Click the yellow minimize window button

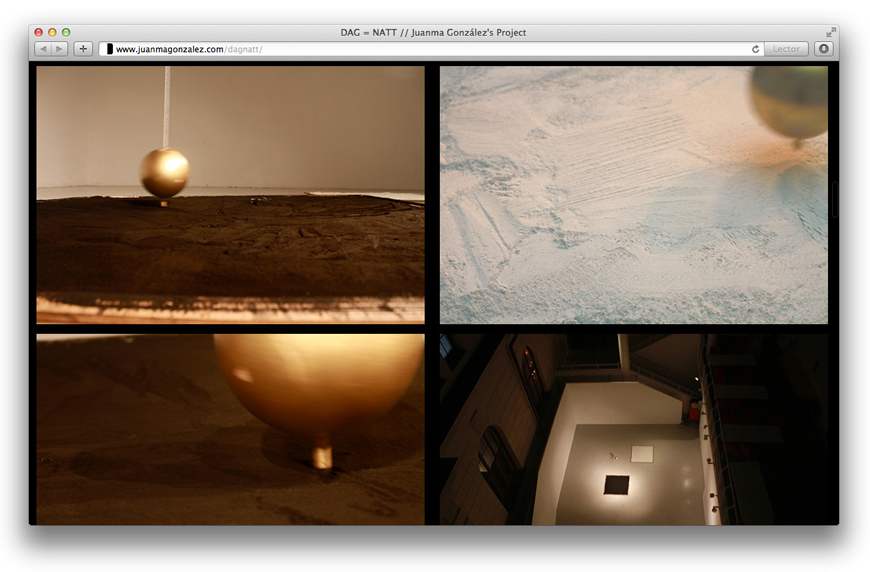click(52, 33)
